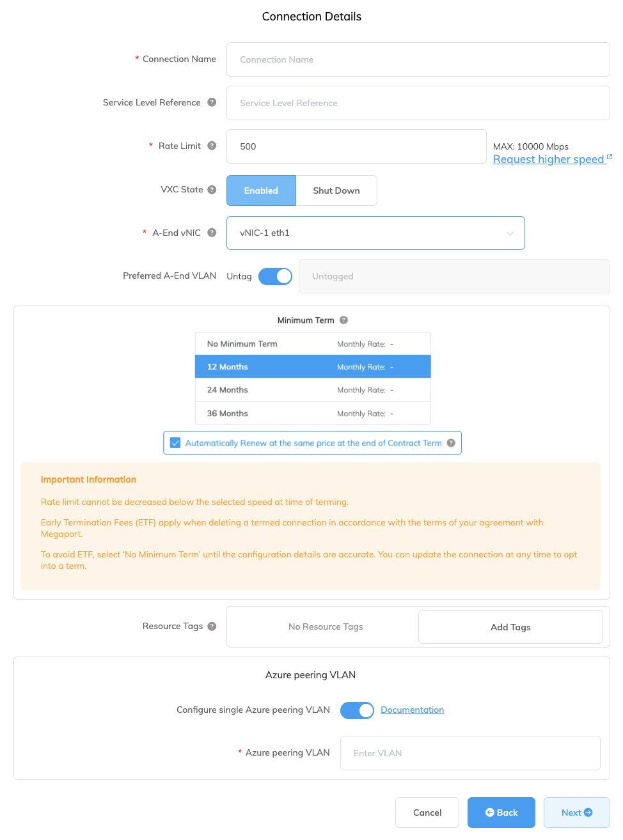Uncheck Automatically Renew at Contract Term end
Viewport: 623px width, 840px height.
point(175,442)
